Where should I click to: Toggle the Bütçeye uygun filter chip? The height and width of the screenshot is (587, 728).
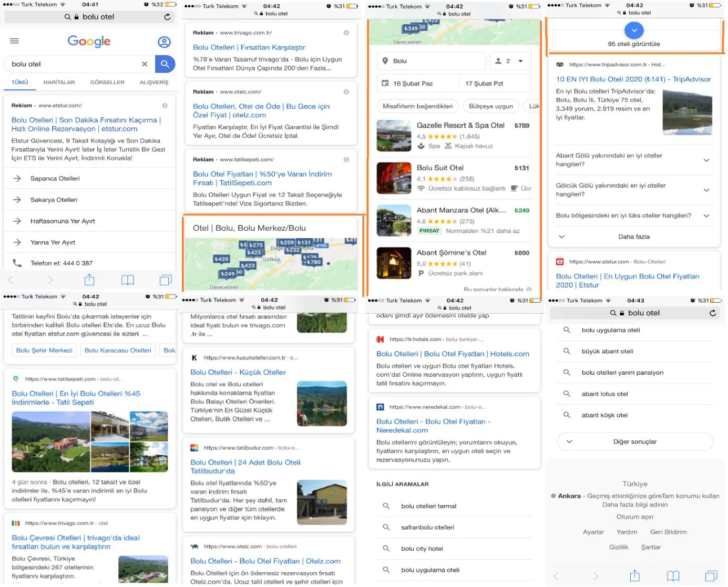coord(490,106)
